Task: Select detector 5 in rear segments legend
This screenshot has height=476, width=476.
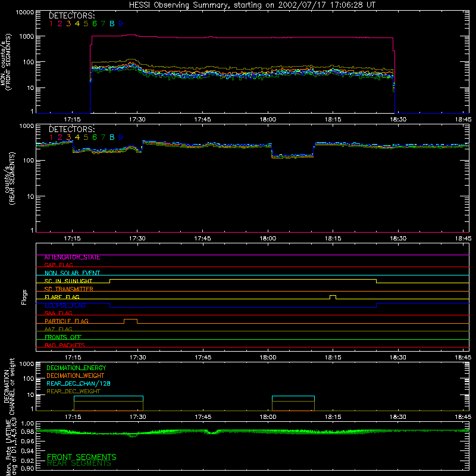Action: click(86, 137)
